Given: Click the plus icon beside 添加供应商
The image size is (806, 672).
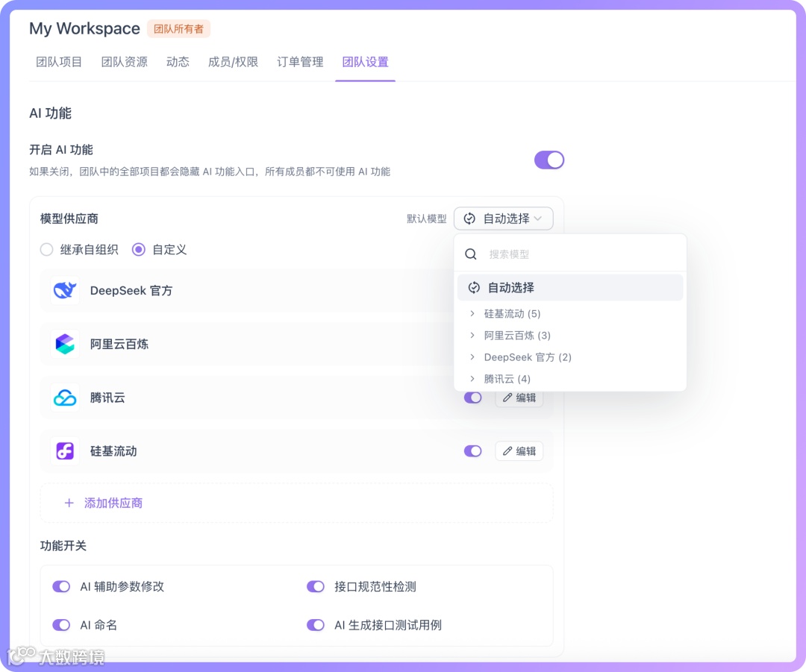Looking at the screenshot, I should (69, 503).
